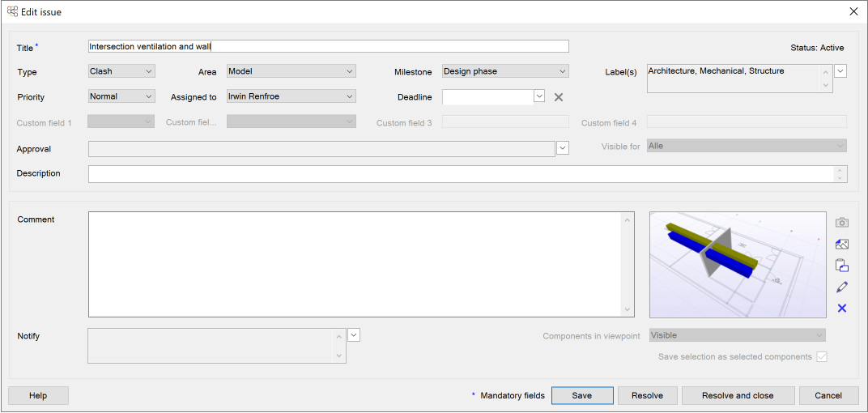Image resolution: width=868 pixels, height=413 pixels.
Task: Click the Help button
Action: [38, 395]
